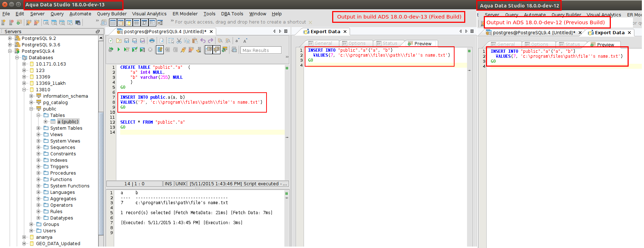Click the cut scissors icon

pyautogui.click(x=179, y=41)
